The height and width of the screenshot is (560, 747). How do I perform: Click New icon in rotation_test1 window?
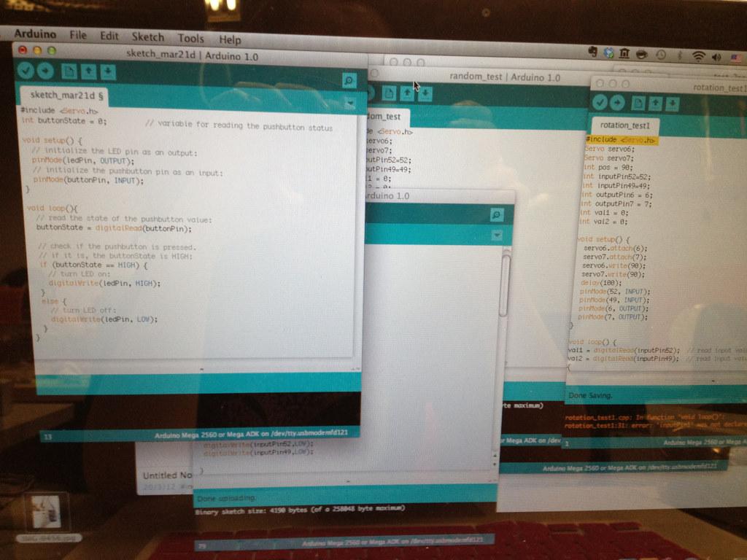pos(638,103)
